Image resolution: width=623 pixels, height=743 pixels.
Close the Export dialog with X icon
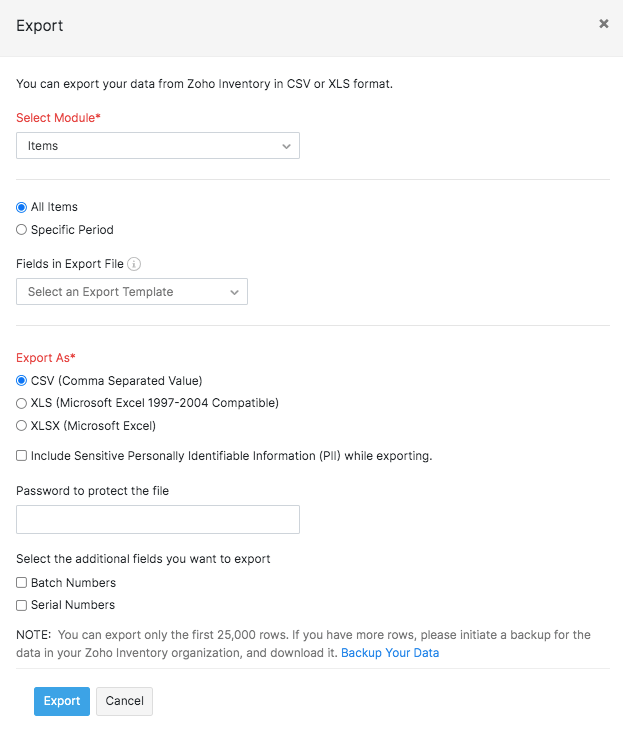[604, 24]
